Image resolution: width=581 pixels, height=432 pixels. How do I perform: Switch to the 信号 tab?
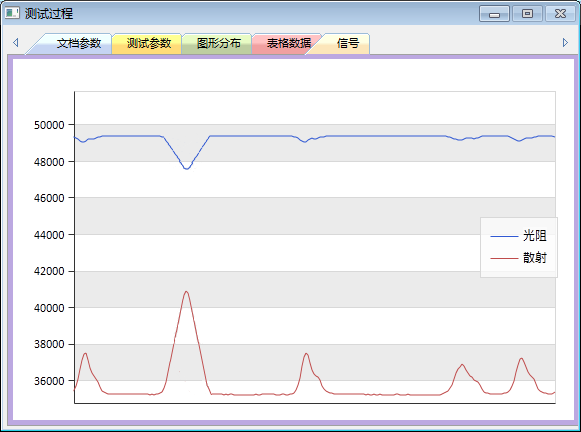coord(348,43)
